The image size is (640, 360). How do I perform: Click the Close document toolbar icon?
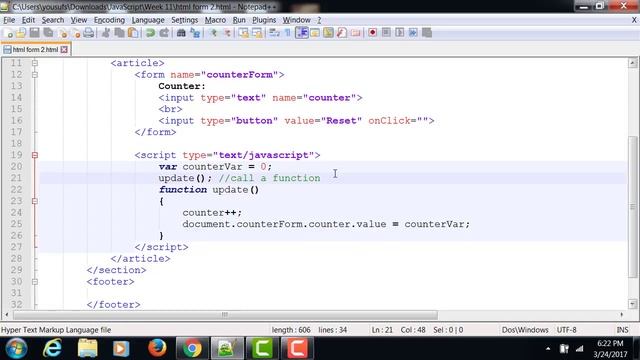tap(63, 33)
